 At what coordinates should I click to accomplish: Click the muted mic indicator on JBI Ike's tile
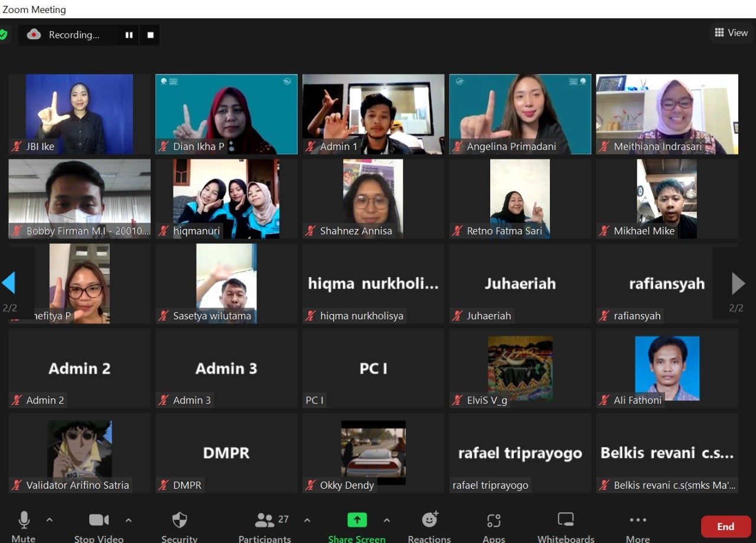pos(16,147)
